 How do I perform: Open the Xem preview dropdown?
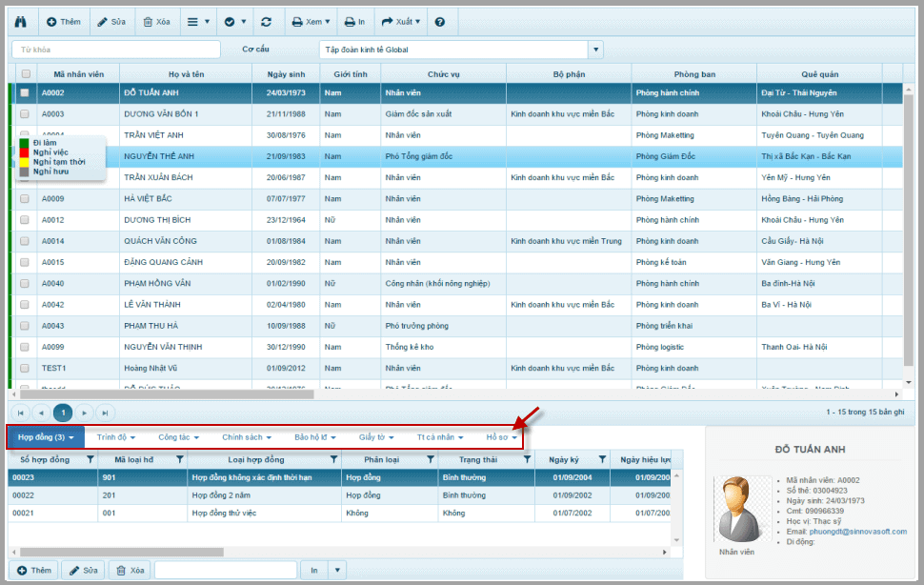click(311, 22)
